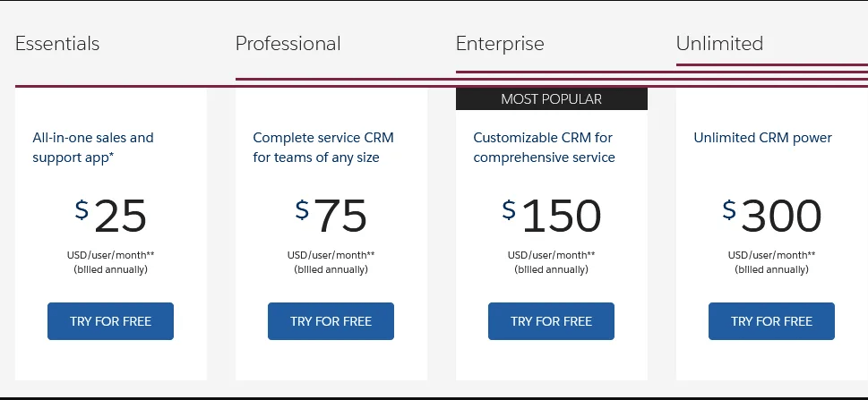Select the Essentials plan heading
This screenshot has width=868, height=400.
pyautogui.click(x=57, y=44)
